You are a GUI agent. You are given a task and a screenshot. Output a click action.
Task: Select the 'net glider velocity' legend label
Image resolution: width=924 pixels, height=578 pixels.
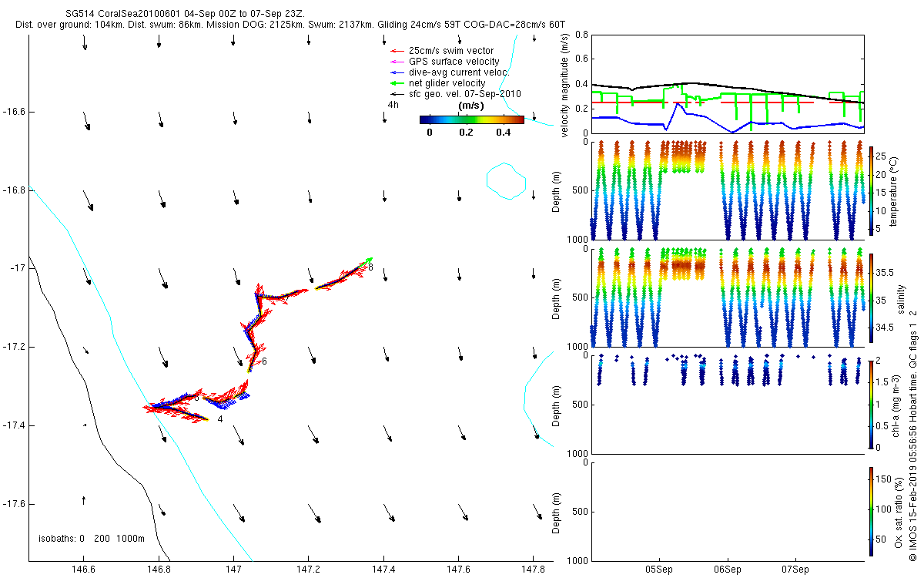(x=447, y=83)
